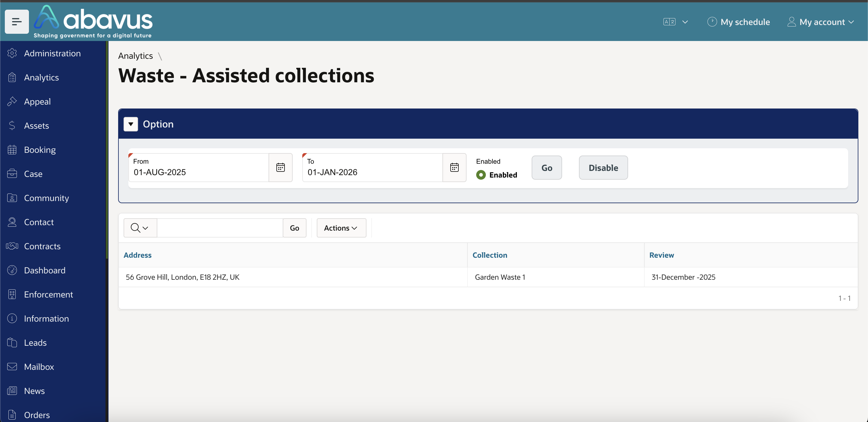Viewport: 868px width, 422px height.
Task: Open the language translation icon
Action: [x=669, y=22]
